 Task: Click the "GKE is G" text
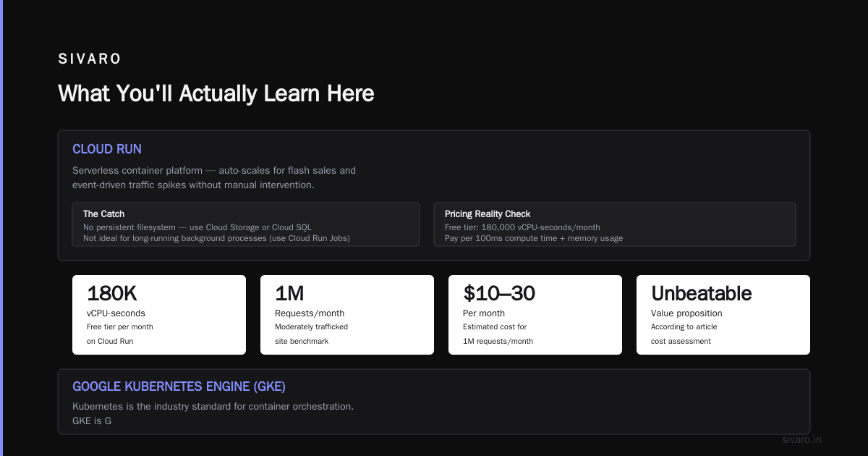click(92, 421)
